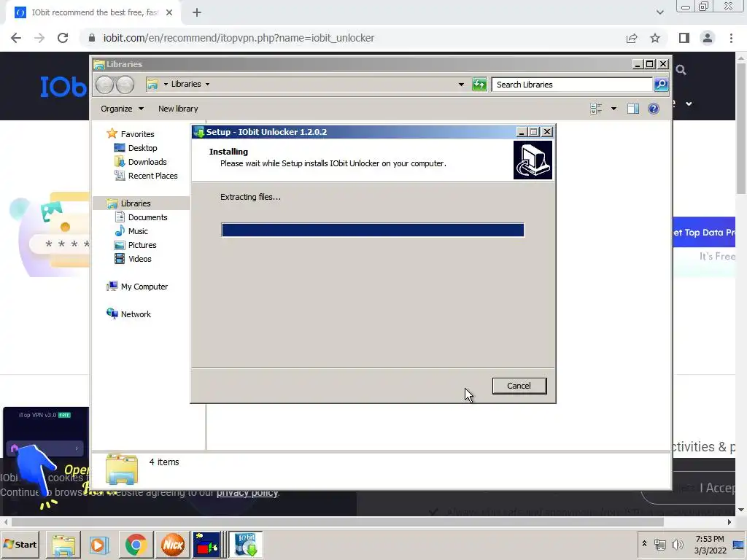
Task: Expand address bar history dropdown arrow
Action: click(x=461, y=85)
